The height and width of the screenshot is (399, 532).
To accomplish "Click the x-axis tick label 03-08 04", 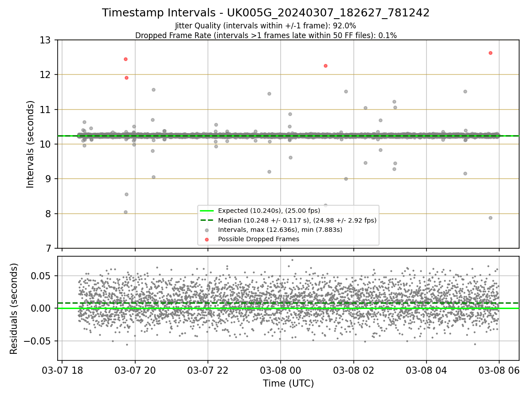I will pos(426,370).
